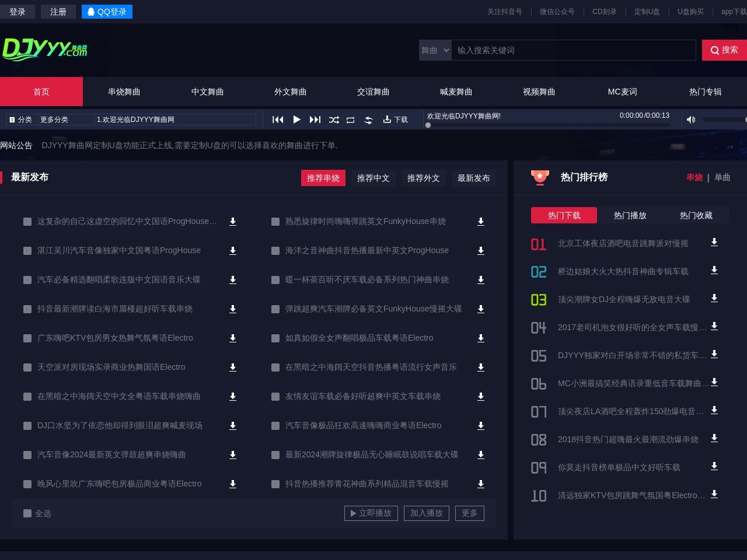Check the box for 抖音热播推荐青花神曲
This screenshot has width=747, height=560.
tap(275, 484)
